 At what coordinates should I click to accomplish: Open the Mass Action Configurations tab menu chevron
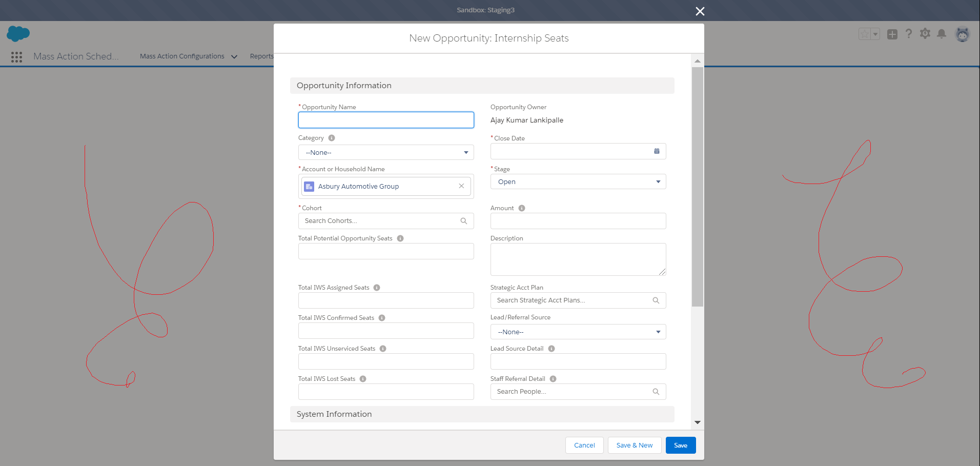[x=234, y=57]
